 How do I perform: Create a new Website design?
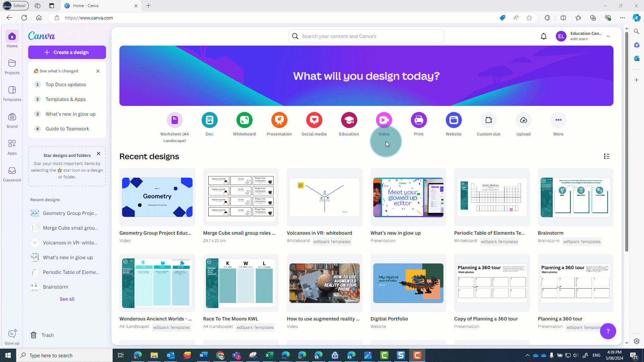(454, 120)
